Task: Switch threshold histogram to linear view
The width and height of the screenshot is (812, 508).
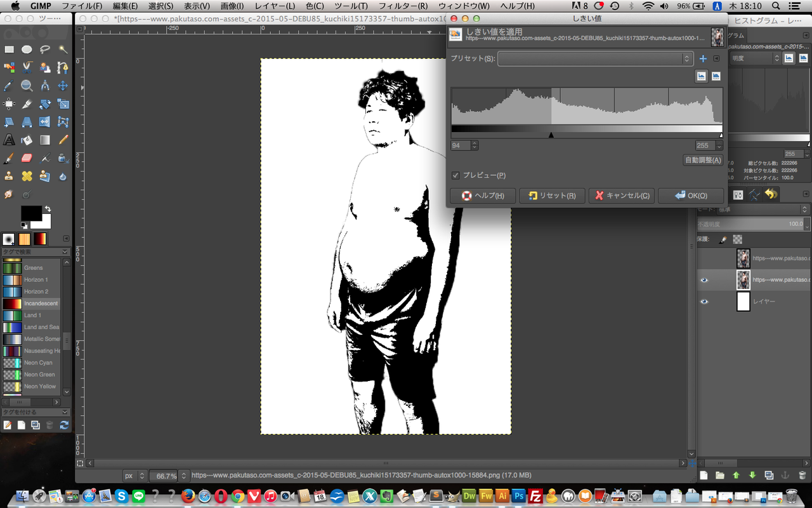Action: click(702, 76)
